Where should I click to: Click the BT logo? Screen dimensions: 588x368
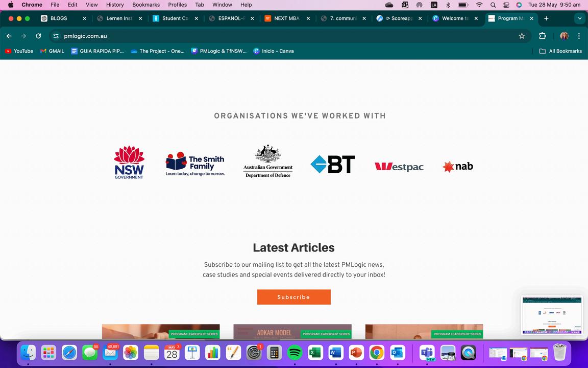point(333,165)
